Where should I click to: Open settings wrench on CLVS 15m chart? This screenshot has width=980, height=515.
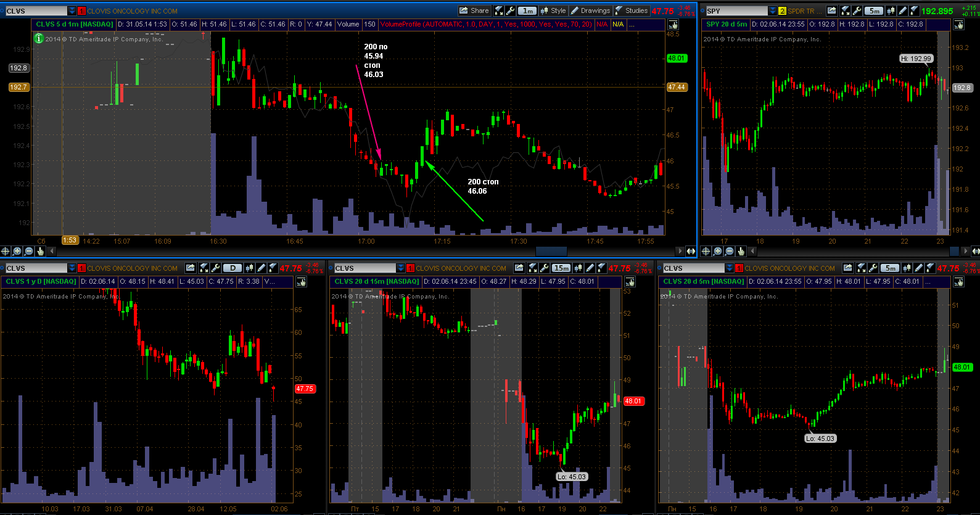coord(544,268)
